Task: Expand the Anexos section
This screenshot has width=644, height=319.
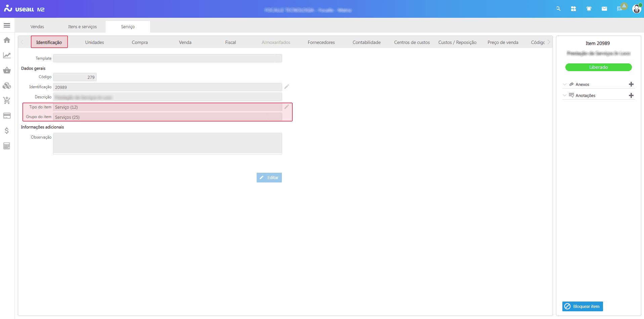Action: 565,85
